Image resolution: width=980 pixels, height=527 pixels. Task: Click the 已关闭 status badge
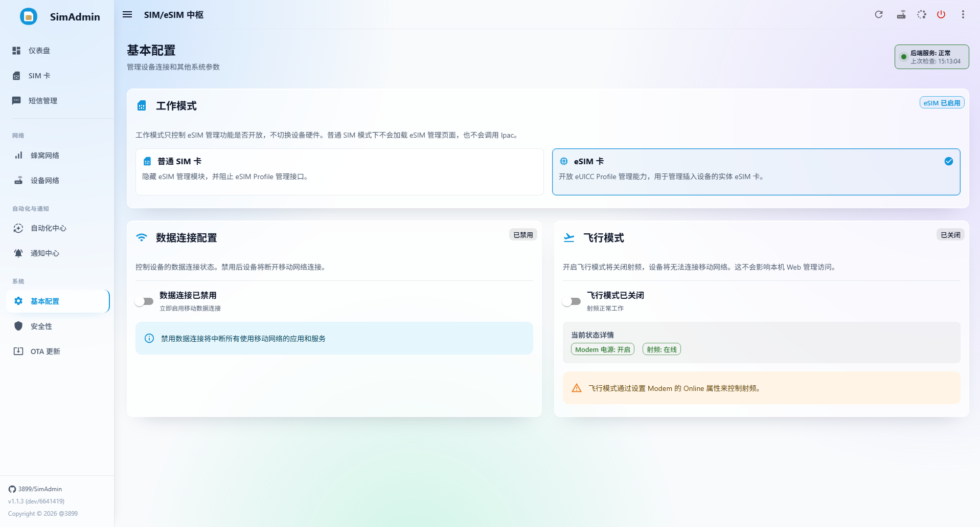(x=950, y=235)
